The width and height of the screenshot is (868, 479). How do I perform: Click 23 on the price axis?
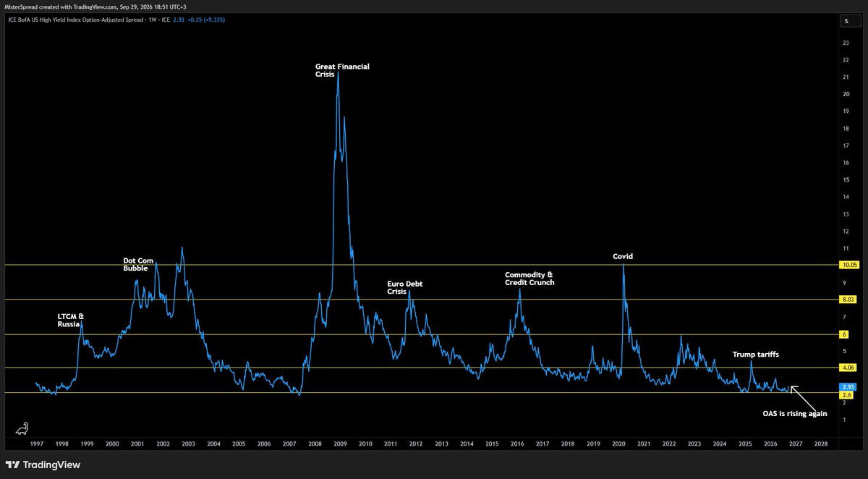click(x=846, y=43)
